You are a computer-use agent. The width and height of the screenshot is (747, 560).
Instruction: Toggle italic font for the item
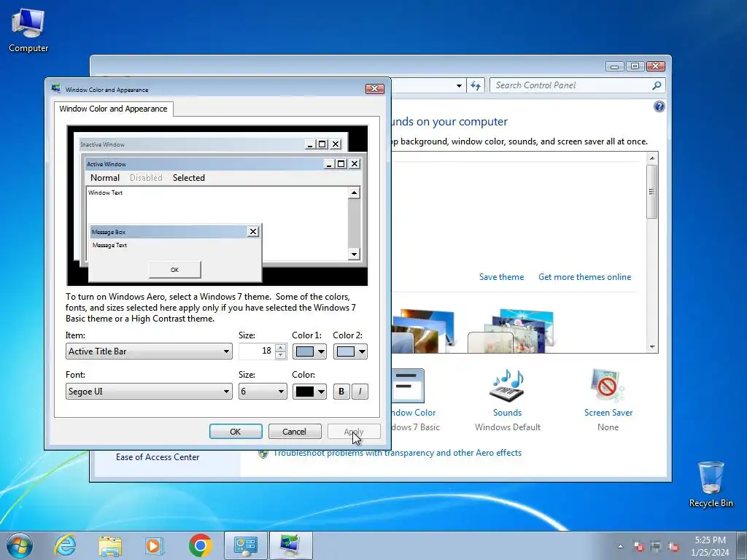point(360,392)
